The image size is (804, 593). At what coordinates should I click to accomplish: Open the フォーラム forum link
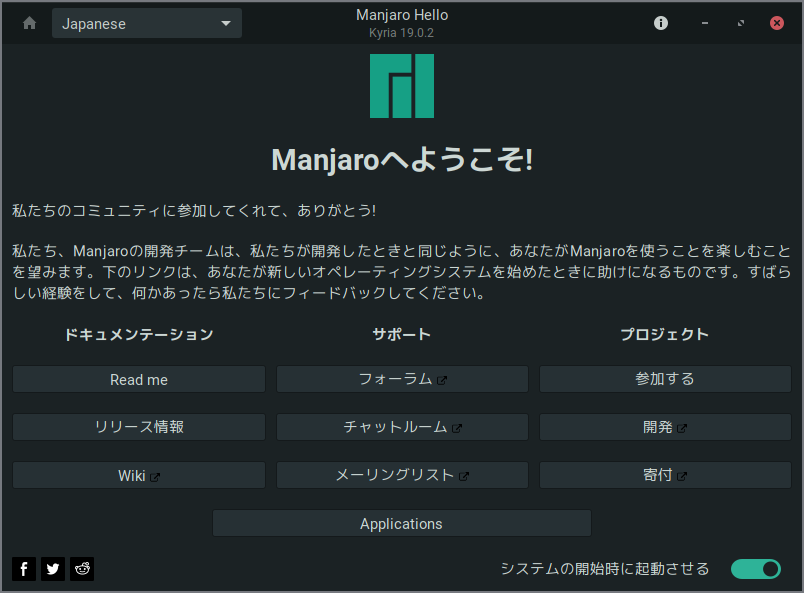point(402,379)
